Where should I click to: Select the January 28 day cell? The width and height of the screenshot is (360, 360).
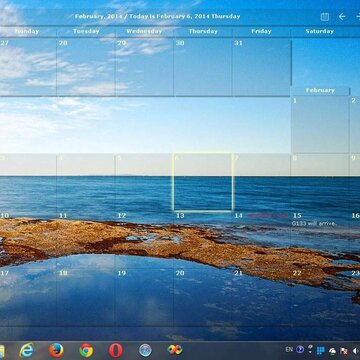coord(86,67)
